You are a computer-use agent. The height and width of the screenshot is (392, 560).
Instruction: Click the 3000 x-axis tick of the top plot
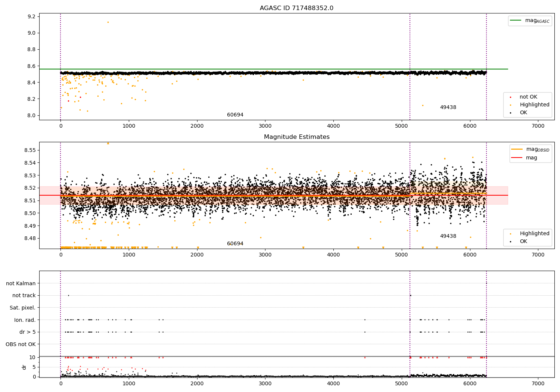(265, 126)
